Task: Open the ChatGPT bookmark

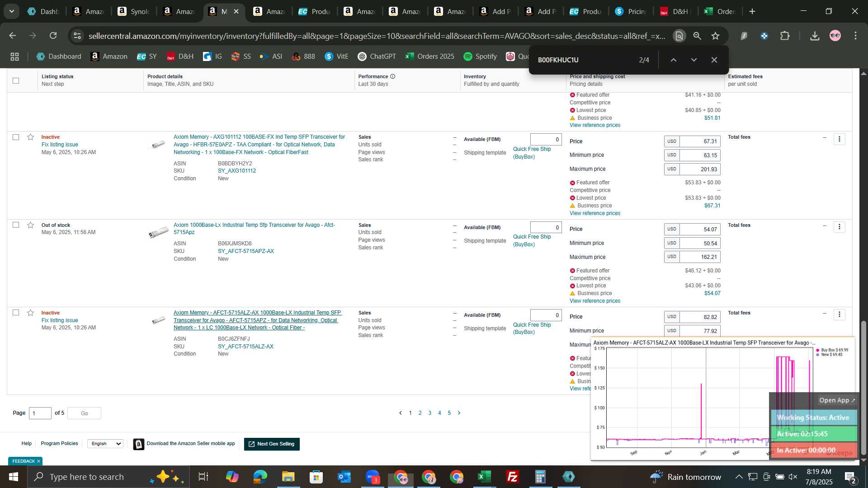Action: (x=377, y=56)
